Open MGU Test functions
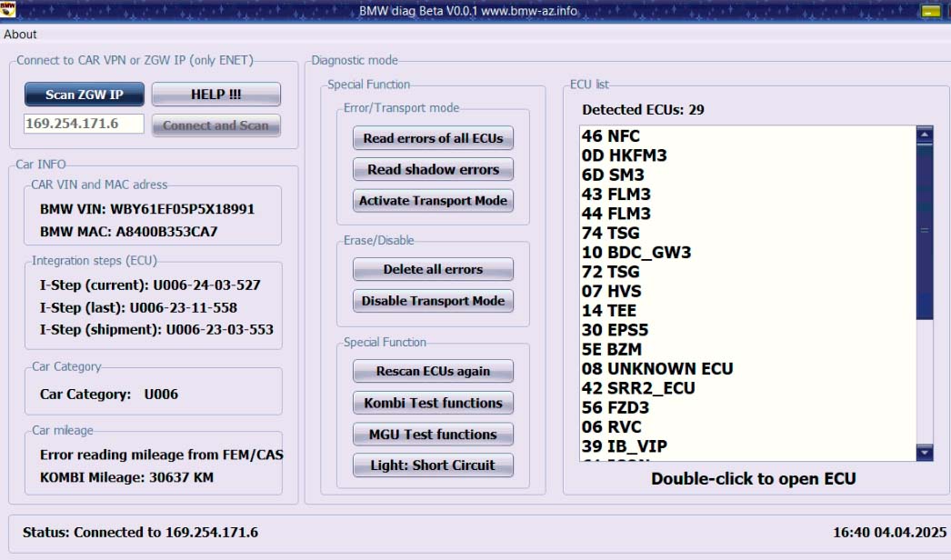This screenshot has height=560, width=951. [433, 434]
